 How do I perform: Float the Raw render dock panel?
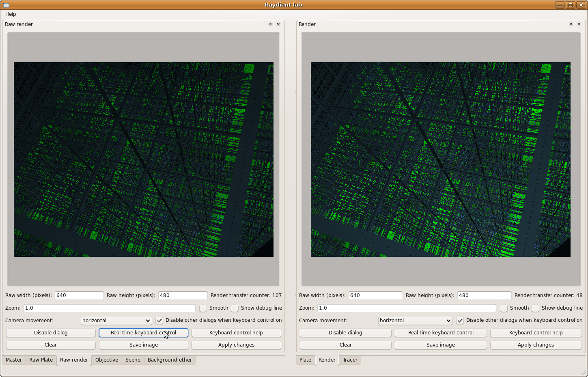(270, 24)
